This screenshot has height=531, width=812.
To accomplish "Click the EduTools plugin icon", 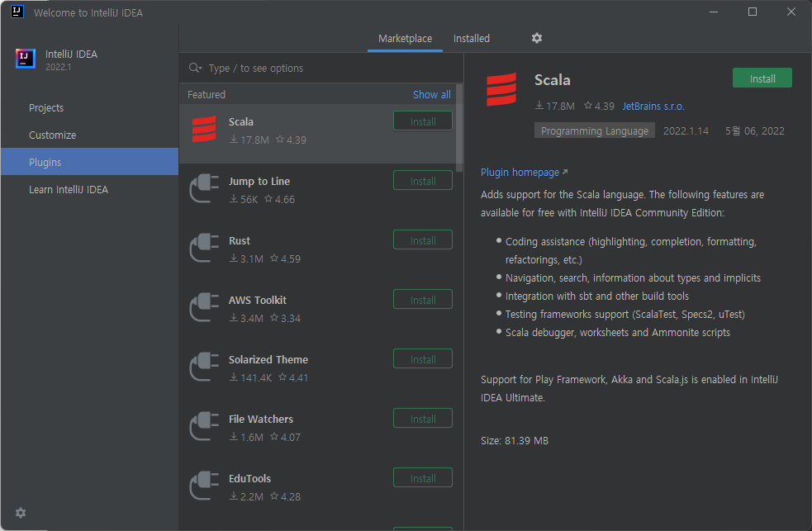I will [x=204, y=486].
